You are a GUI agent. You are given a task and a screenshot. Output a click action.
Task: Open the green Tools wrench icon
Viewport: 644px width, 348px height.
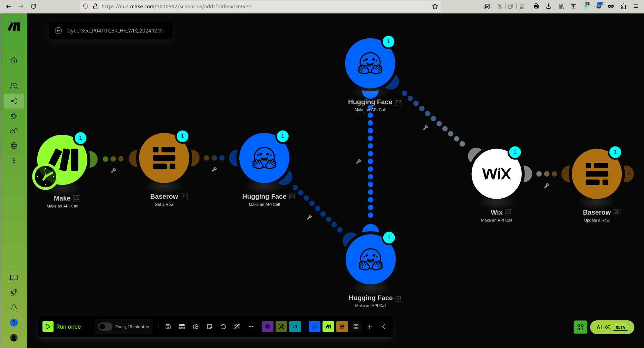[281, 327]
